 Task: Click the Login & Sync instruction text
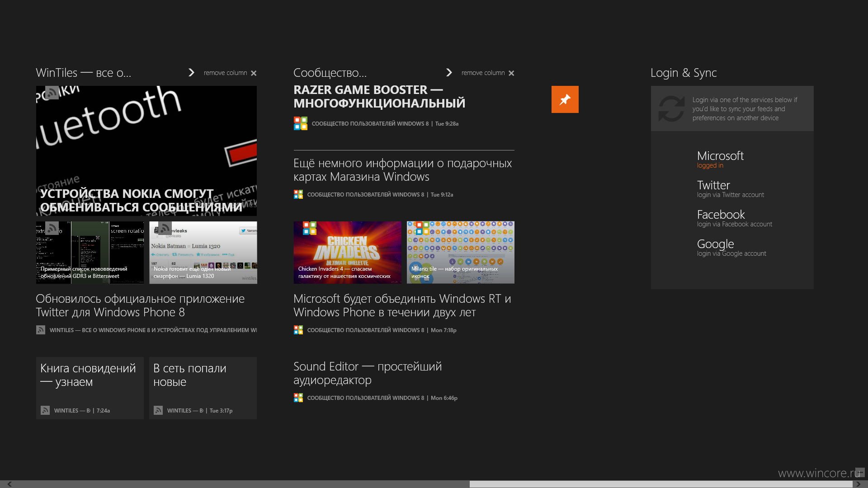[x=745, y=109]
